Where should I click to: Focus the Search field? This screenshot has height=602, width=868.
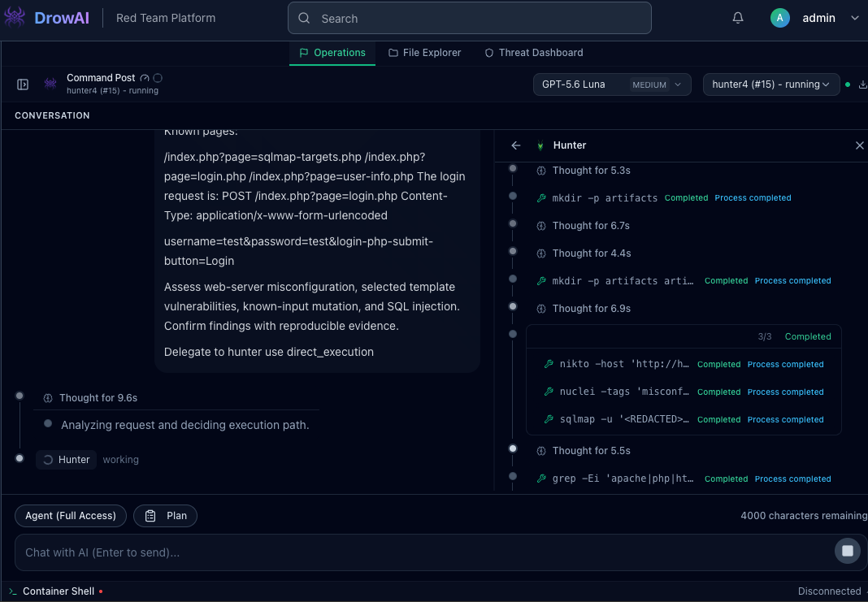470,18
